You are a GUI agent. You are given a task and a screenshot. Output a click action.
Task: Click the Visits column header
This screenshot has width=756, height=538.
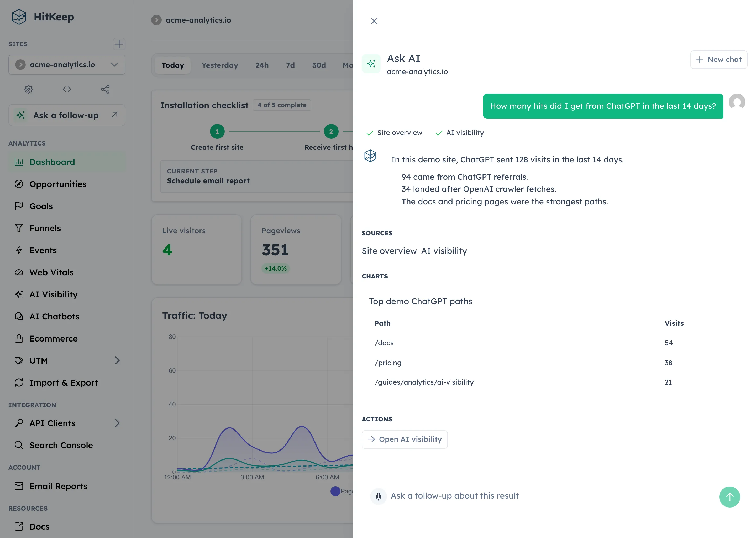674,323
